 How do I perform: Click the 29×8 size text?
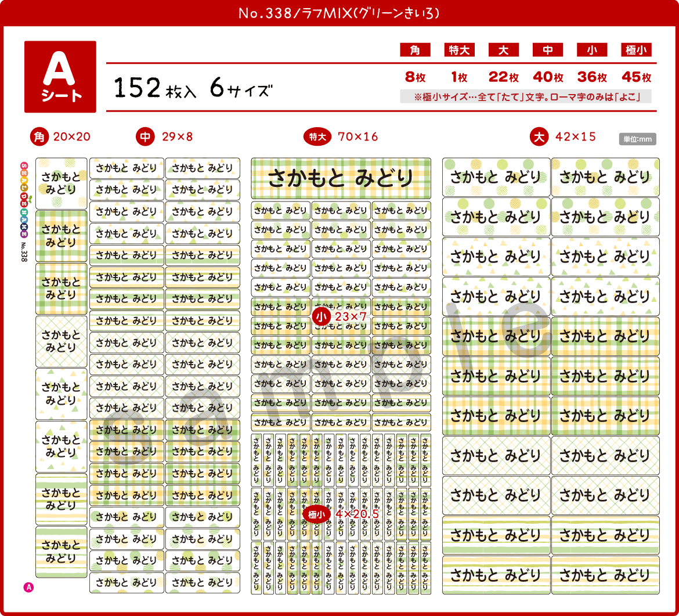[x=177, y=137]
